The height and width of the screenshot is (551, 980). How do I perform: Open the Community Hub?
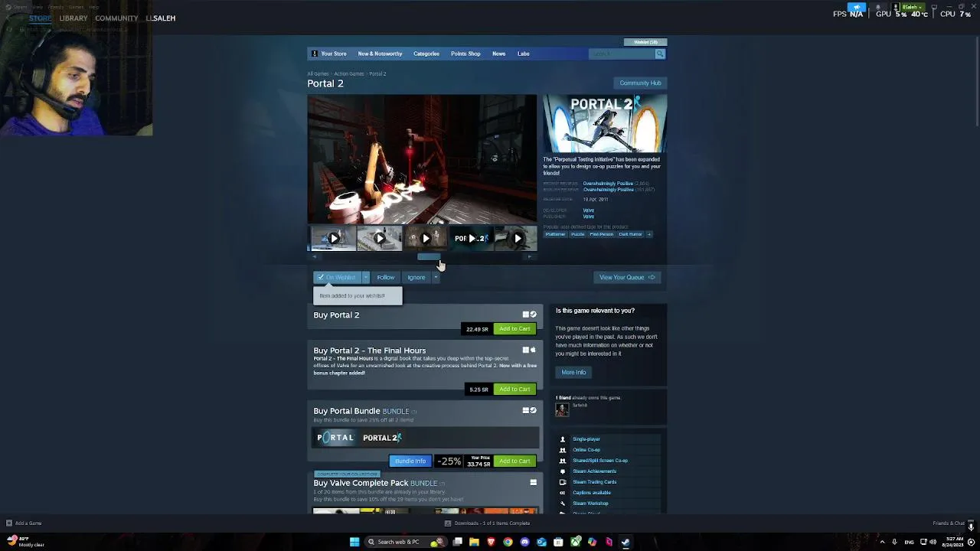click(640, 83)
